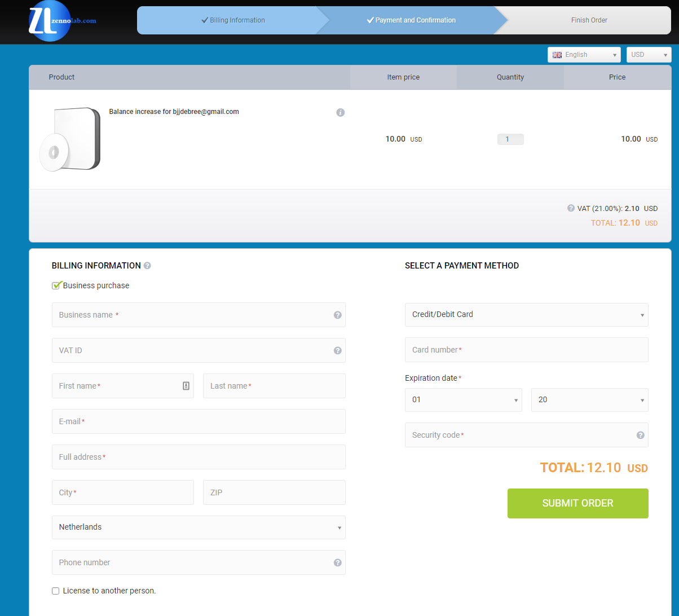The image size is (679, 616).
Task: Click the Submit Order button
Action: point(578,503)
